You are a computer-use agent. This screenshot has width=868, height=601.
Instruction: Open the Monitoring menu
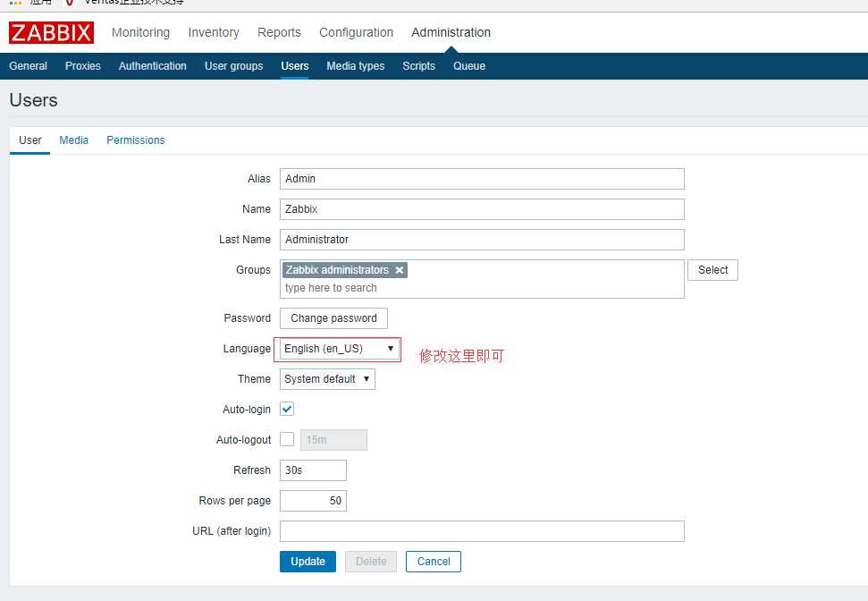(140, 33)
